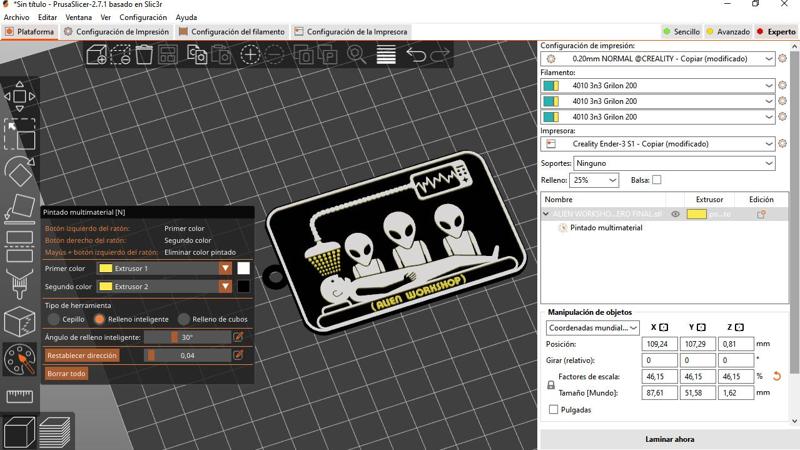Image resolution: width=800 pixels, height=450 pixels.
Task: Open the Configuración menu
Action: click(x=143, y=17)
